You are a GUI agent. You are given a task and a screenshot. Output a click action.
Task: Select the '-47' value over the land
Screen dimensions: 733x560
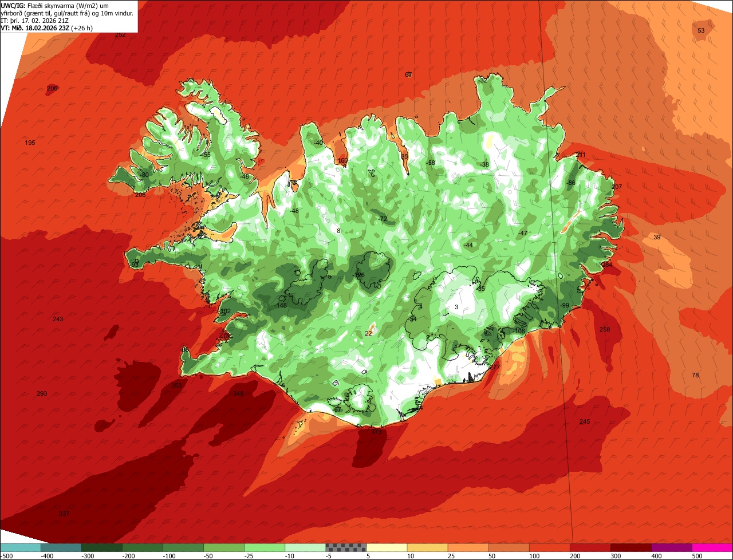pyautogui.click(x=522, y=233)
